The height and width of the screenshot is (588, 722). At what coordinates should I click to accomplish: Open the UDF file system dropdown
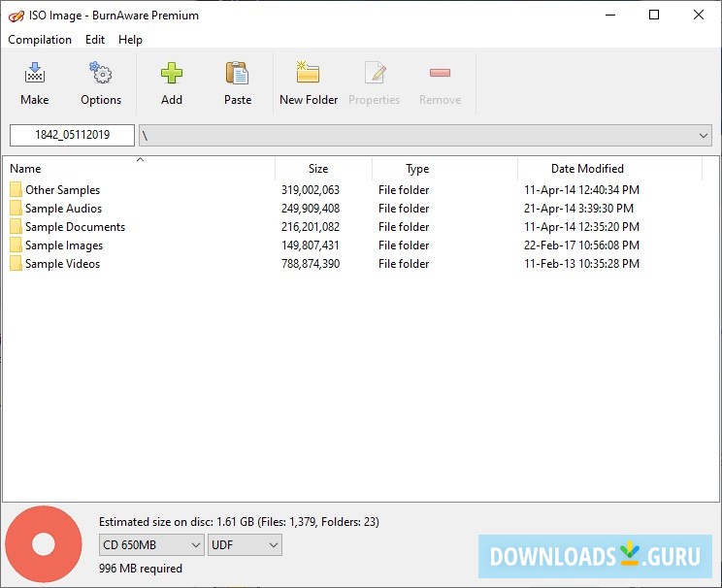pos(245,545)
